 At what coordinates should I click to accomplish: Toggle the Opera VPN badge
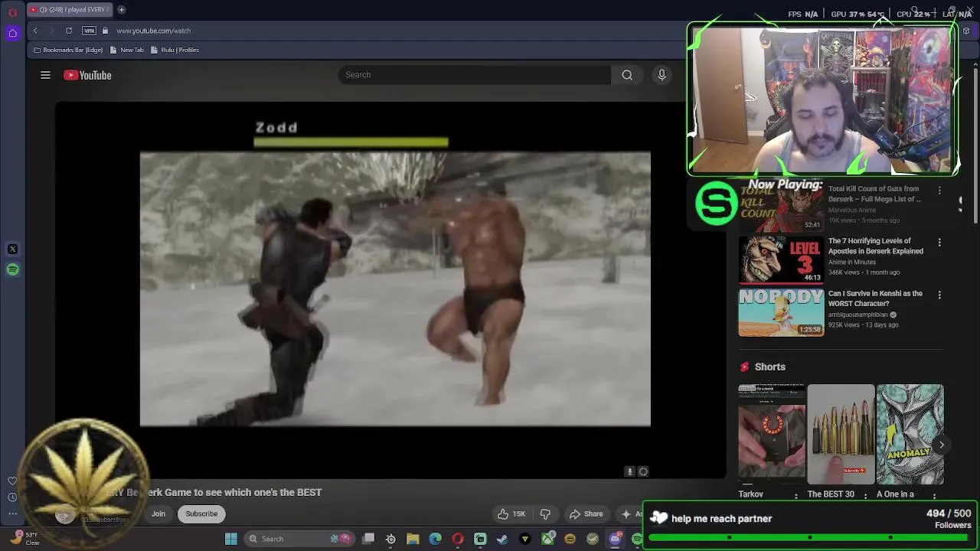pos(89,31)
